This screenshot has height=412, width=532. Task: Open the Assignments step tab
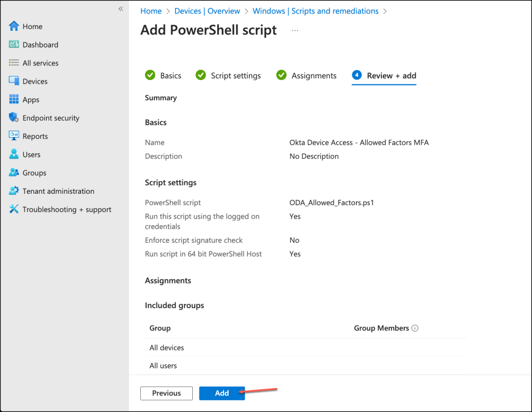click(307, 76)
